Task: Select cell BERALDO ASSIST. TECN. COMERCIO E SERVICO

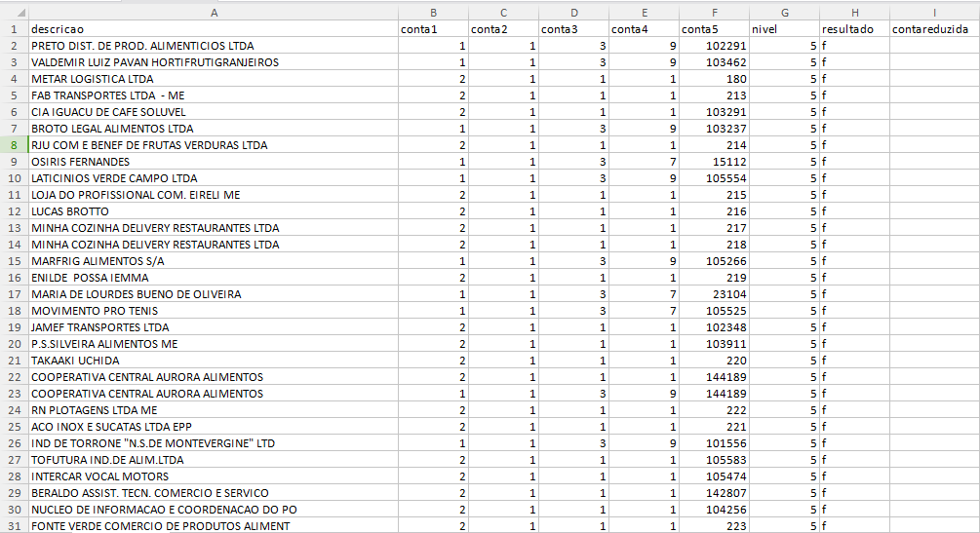Action: (214, 493)
